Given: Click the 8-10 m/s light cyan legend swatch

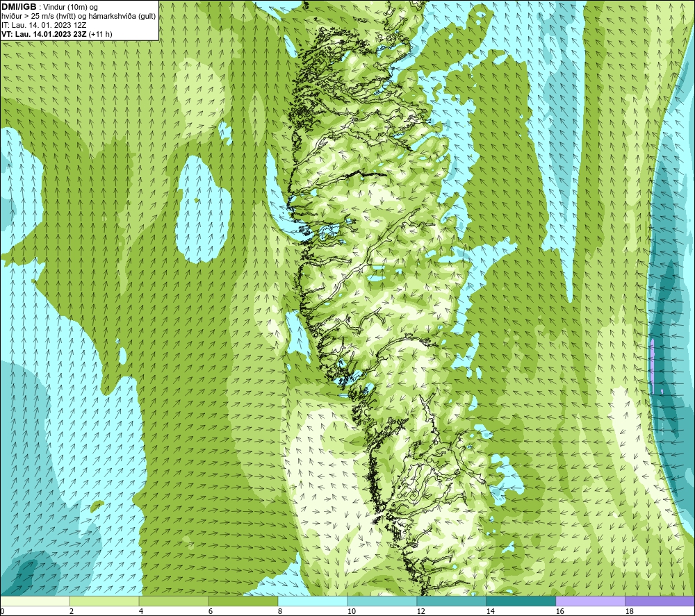Looking at the screenshot, I should click(313, 601).
